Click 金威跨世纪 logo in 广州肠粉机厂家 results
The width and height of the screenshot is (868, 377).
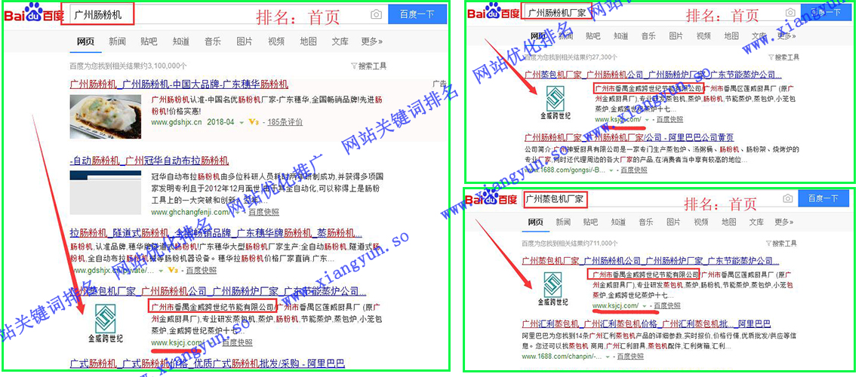click(556, 103)
